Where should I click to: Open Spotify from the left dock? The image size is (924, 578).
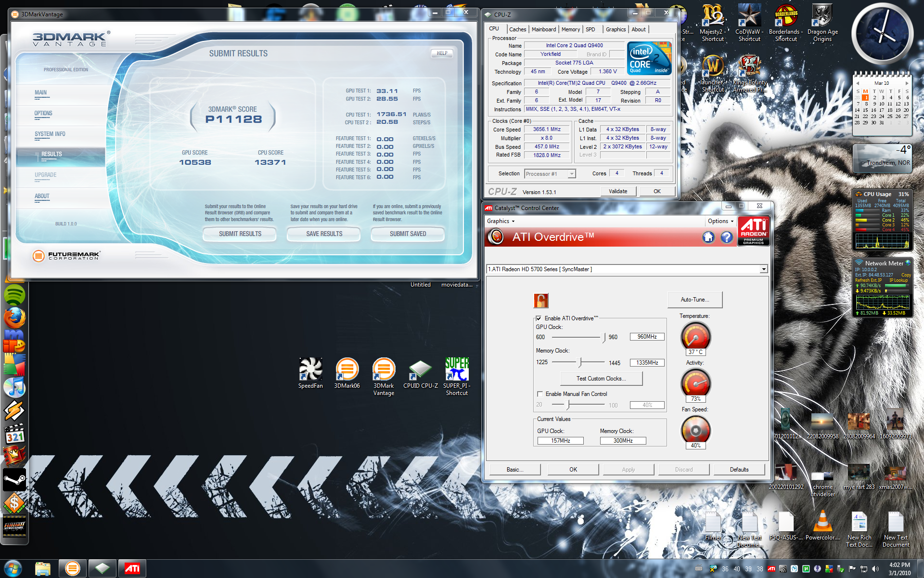14,294
